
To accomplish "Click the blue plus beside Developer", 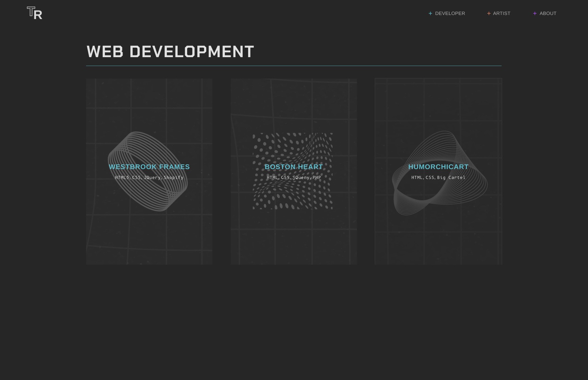I will (x=430, y=13).
